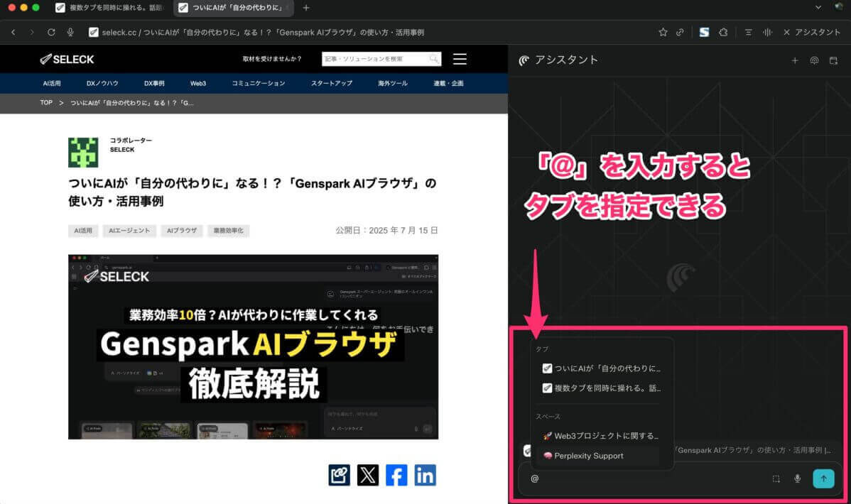Viewport: 851px width, 504px height.
Task: Bookmark the page with the star icon
Action: click(663, 33)
